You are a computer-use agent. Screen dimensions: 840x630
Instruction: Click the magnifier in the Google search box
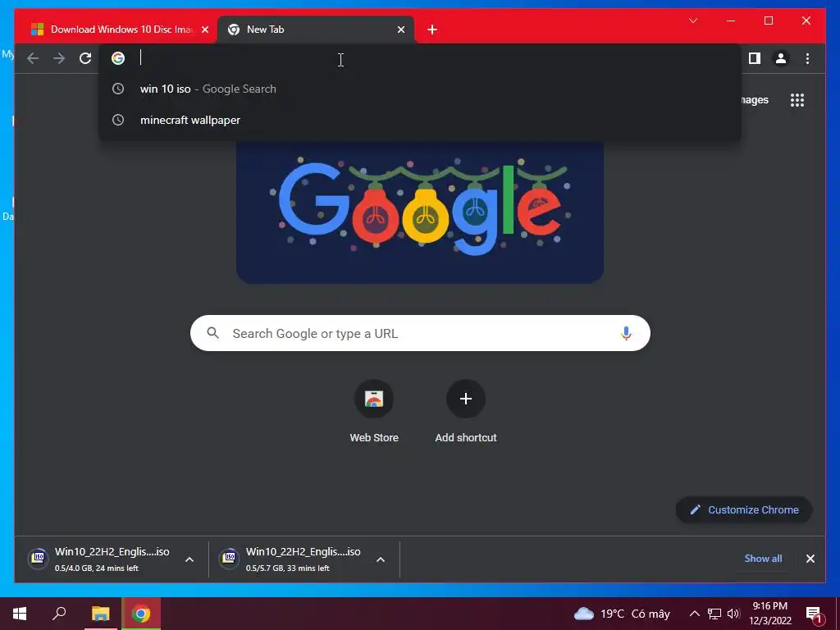coord(212,333)
